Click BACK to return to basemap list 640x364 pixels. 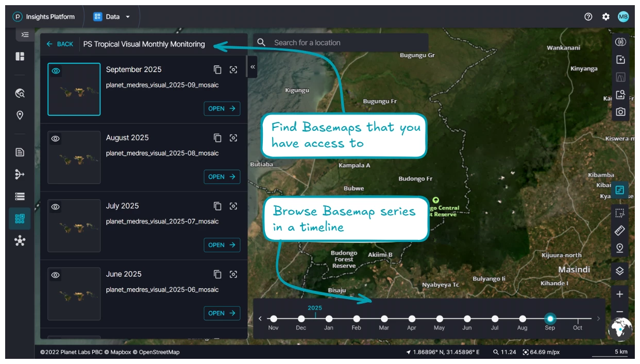(x=60, y=44)
